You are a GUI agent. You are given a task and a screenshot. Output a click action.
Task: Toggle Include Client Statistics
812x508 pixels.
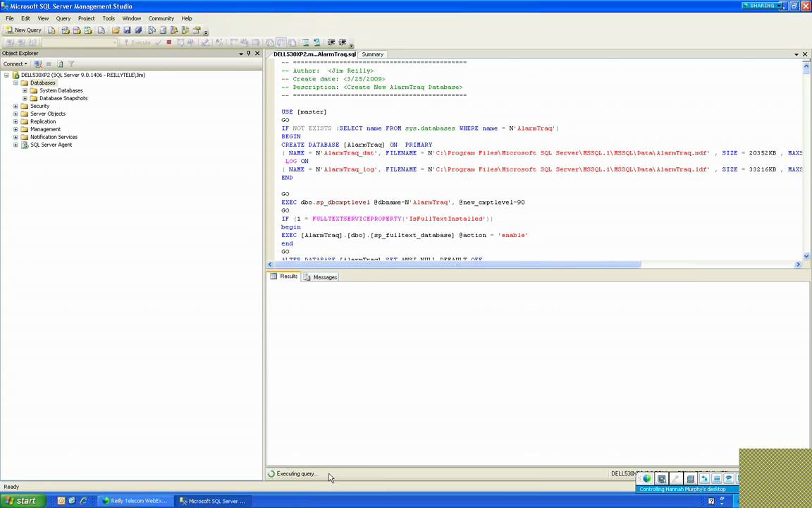click(245, 42)
